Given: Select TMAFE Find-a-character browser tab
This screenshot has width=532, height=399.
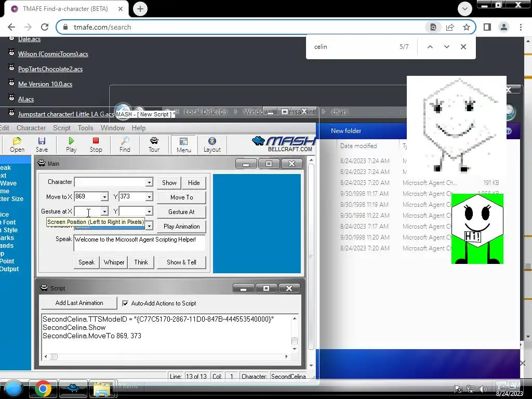Looking at the screenshot, I should (66, 9).
